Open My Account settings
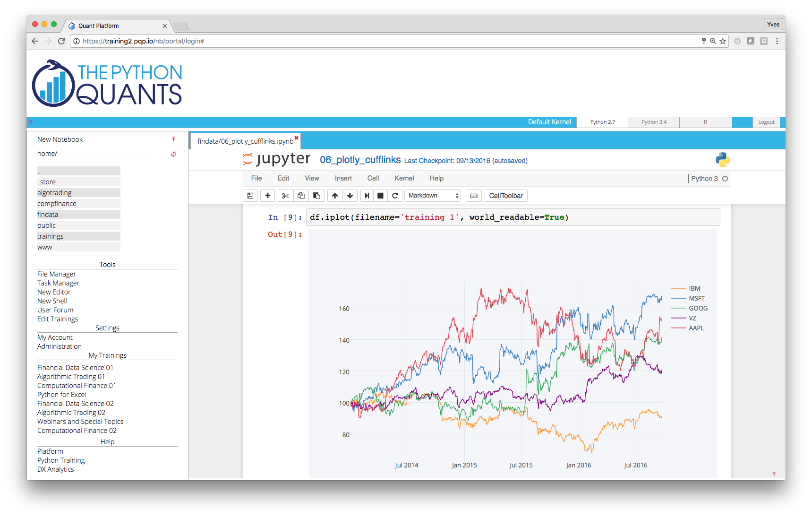 (x=55, y=337)
